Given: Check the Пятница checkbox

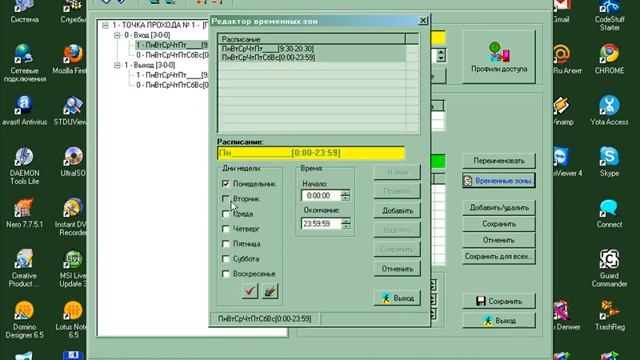Looking at the screenshot, I should [x=226, y=244].
